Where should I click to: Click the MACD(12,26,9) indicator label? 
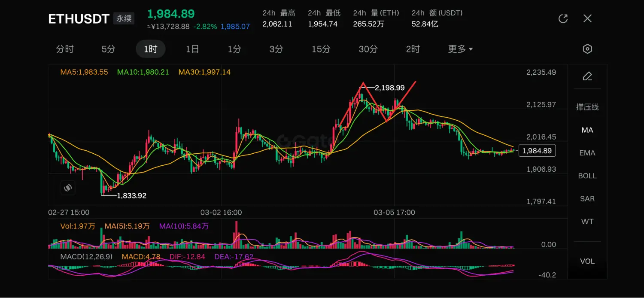[x=86, y=257]
